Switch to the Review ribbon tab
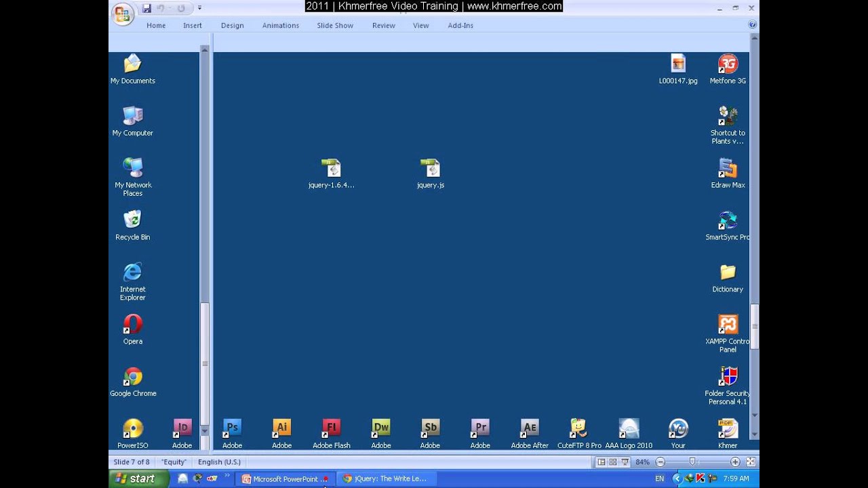The width and height of the screenshot is (868, 488). point(383,25)
